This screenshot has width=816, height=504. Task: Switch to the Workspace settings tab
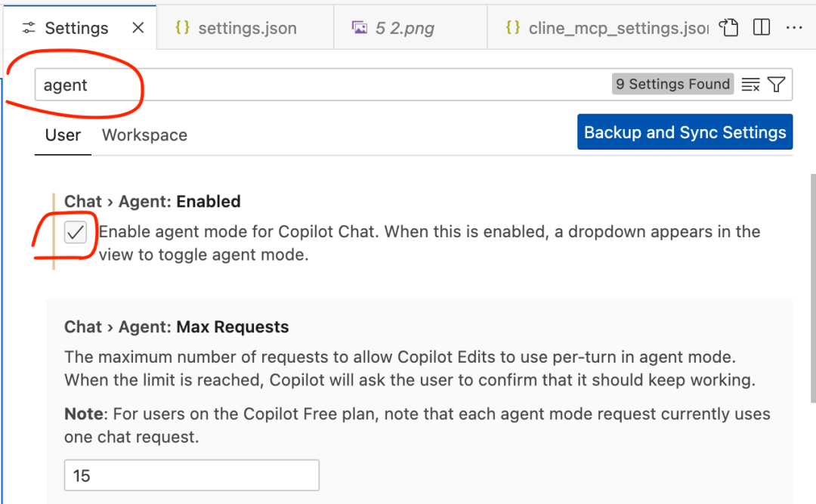tap(144, 135)
